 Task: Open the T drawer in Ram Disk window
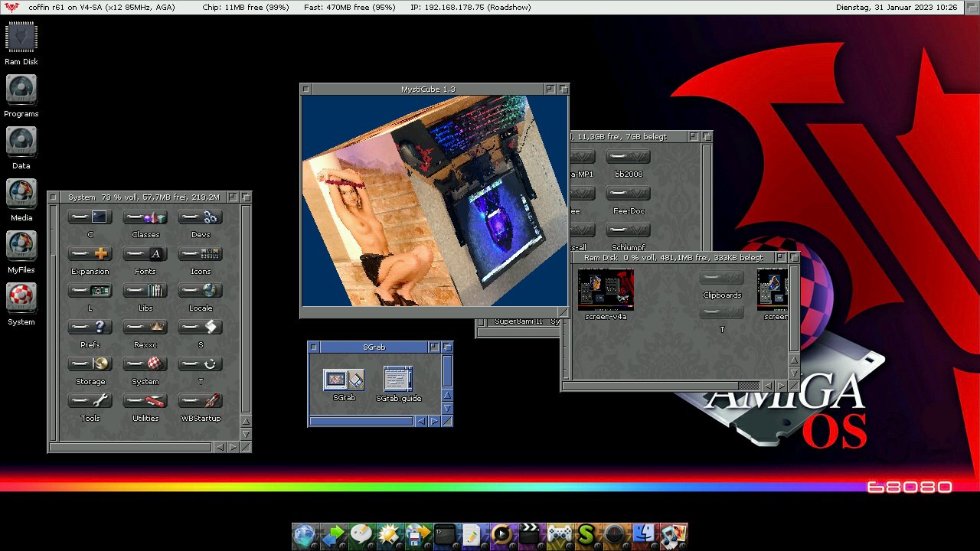[722, 312]
